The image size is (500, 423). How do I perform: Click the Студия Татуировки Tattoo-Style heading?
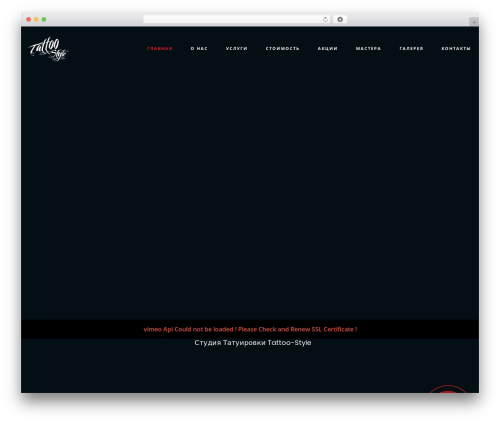pyautogui.click(x=253, y=343)
